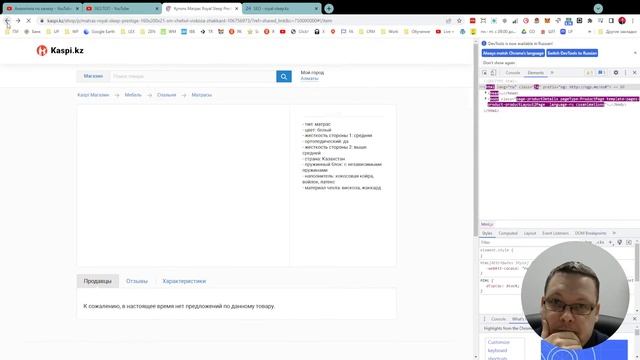Select the Магазин search category
This screenshot has height=360, width=640.
(93, 76)
